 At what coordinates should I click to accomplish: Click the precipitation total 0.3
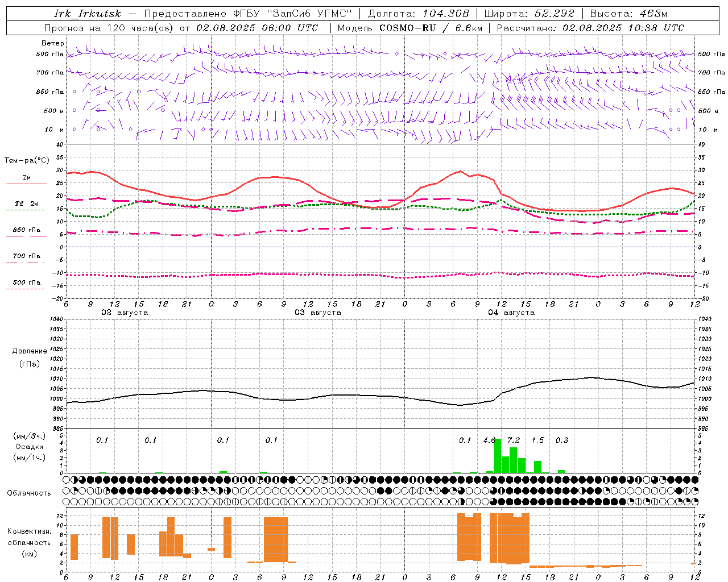click(562, 440)
